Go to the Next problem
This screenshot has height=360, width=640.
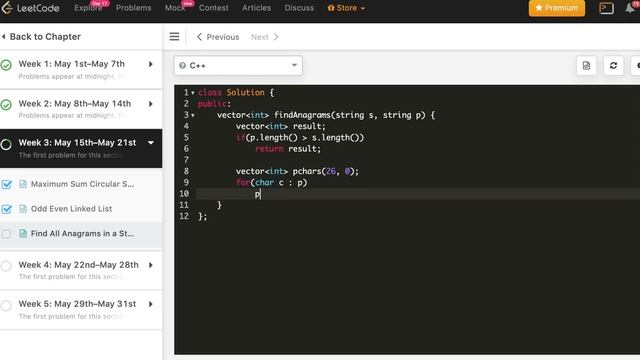pos(264,37)
